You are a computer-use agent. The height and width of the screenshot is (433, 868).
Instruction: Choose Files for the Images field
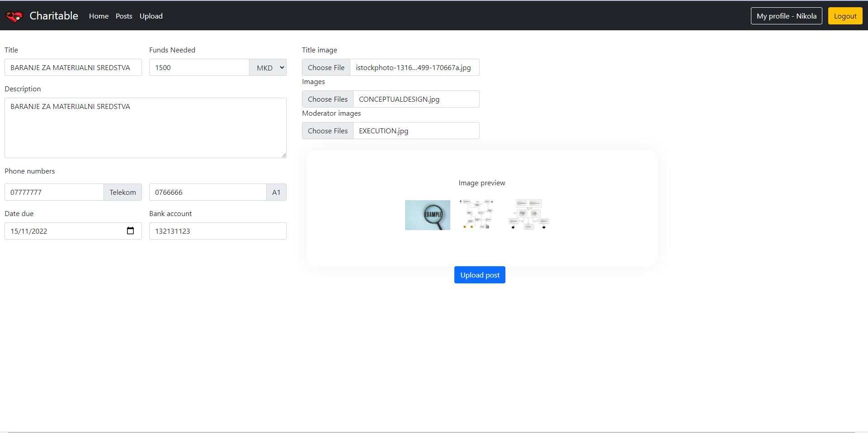pyautogui.click(x=328, y=99)
